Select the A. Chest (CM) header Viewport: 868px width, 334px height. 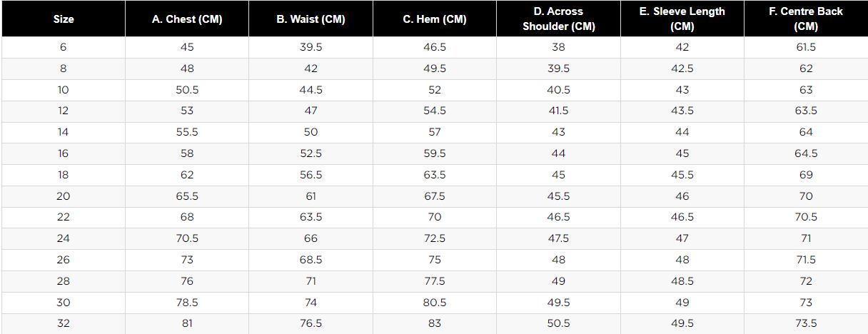tap(187, 19)
